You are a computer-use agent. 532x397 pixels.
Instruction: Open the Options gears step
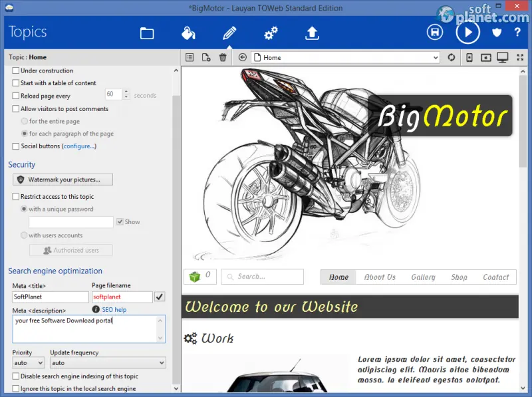[271, 33]
